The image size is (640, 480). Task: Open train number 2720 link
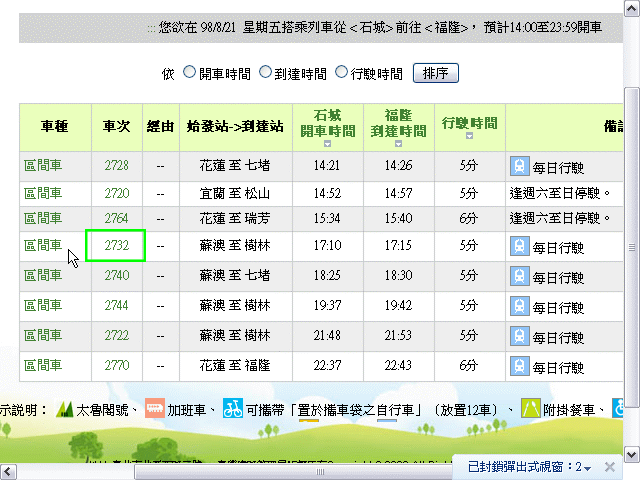116,193
